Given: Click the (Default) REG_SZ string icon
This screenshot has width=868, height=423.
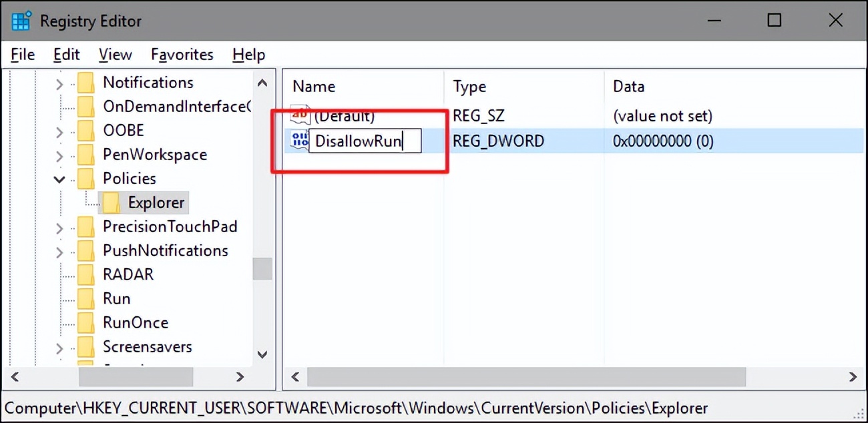Looking at the screenshot, I should 298,115.
